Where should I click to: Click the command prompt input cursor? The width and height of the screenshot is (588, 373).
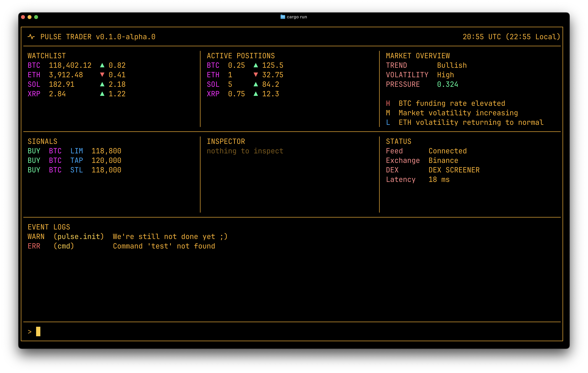[38, 332]
